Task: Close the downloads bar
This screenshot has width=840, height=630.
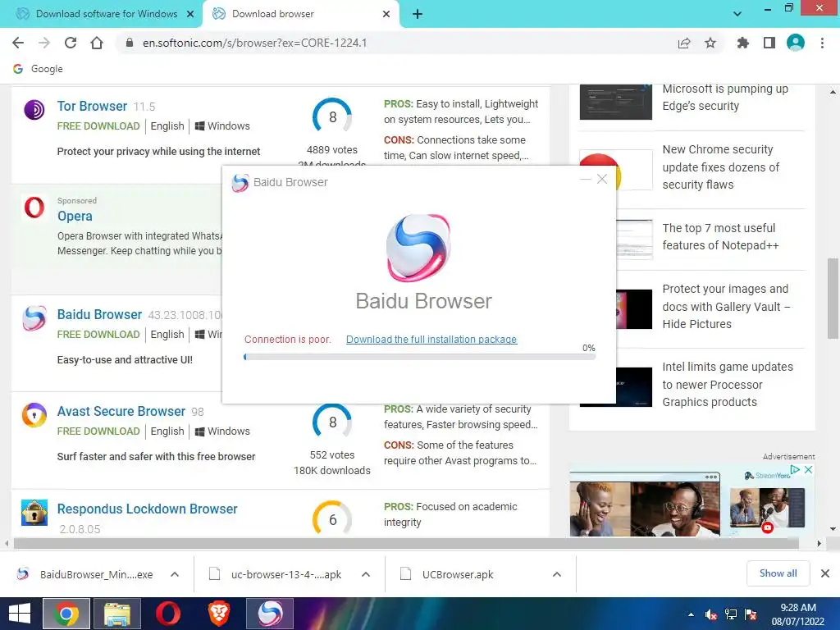Action: (825, 573)
